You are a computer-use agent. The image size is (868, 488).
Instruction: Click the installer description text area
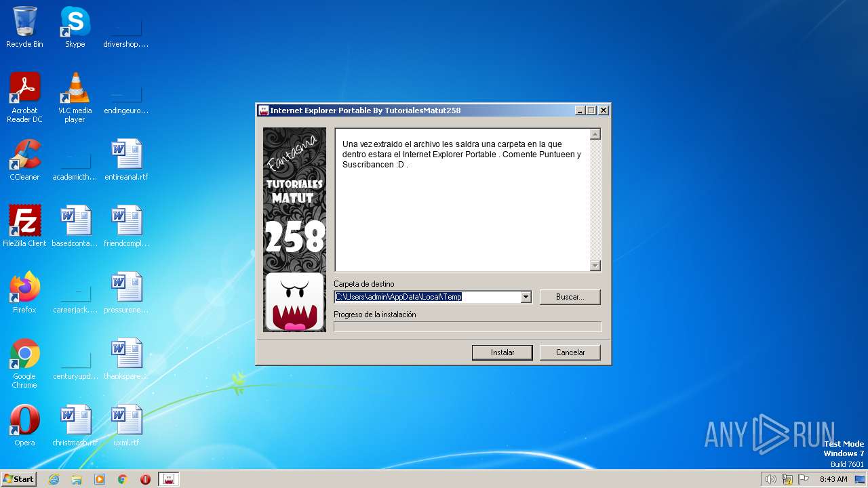click(x=462, y=200)
